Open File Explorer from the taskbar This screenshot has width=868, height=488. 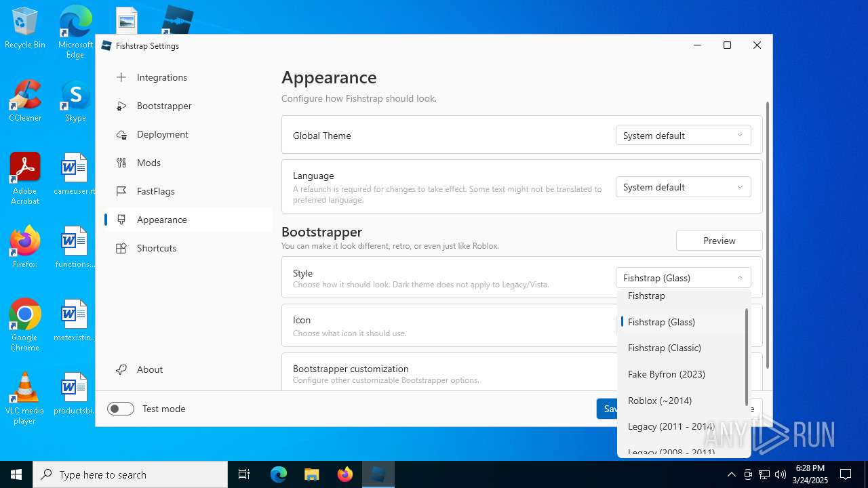[312, 474]
